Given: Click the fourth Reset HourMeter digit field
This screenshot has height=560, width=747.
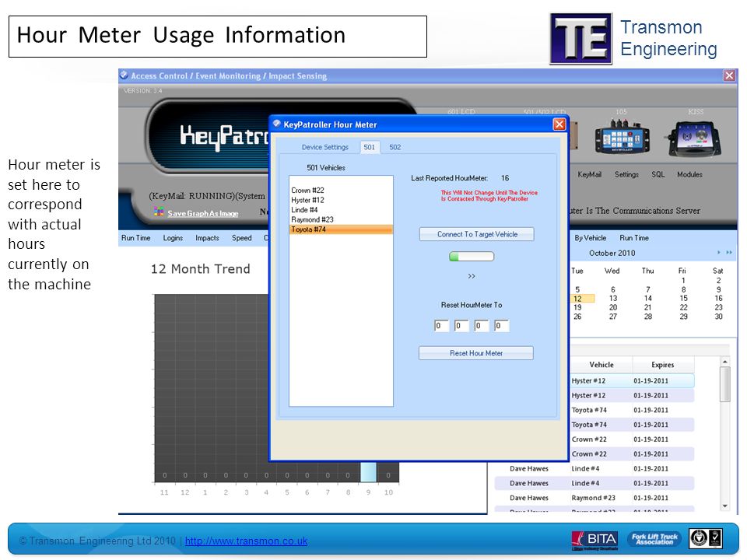Looking at the screenshot, I should (501, 326).
